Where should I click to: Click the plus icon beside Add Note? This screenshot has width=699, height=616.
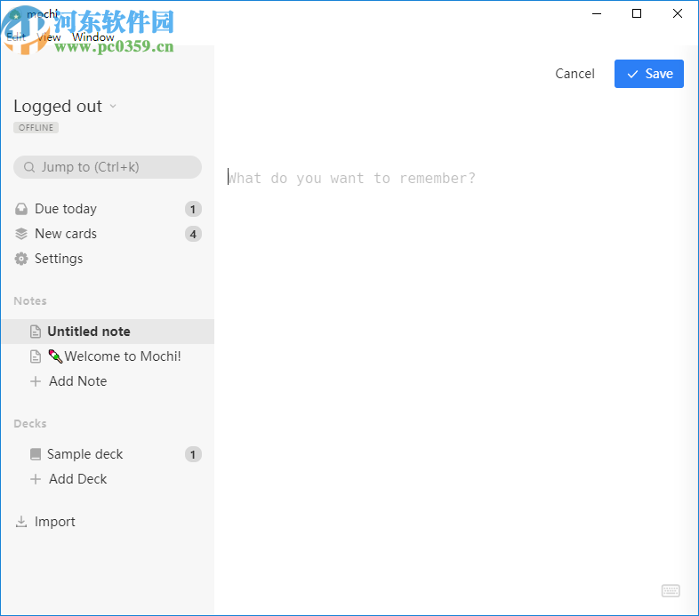click(x=36, y=381)
